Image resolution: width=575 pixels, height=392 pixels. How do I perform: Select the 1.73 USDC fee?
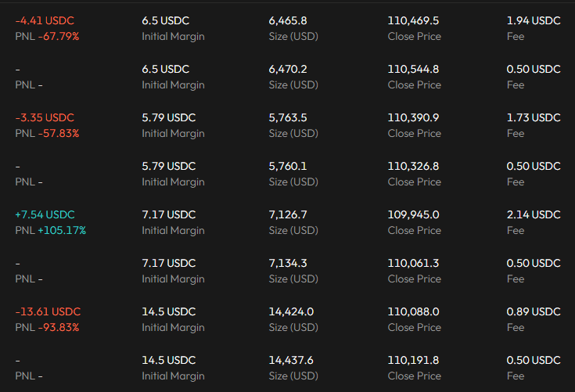(x=534, y=117)
